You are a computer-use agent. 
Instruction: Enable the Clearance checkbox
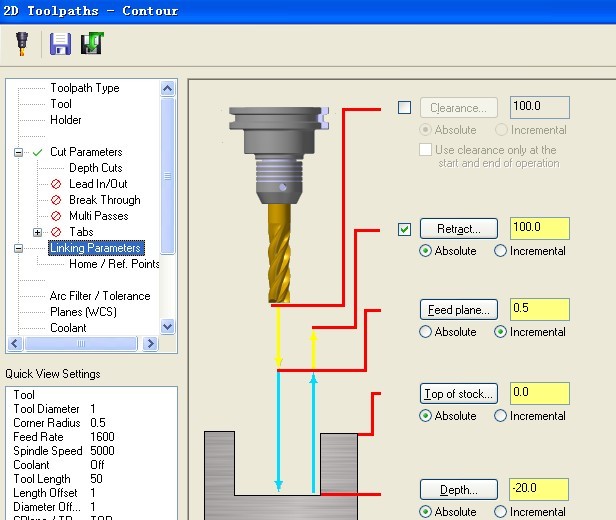tap(405, 108)
